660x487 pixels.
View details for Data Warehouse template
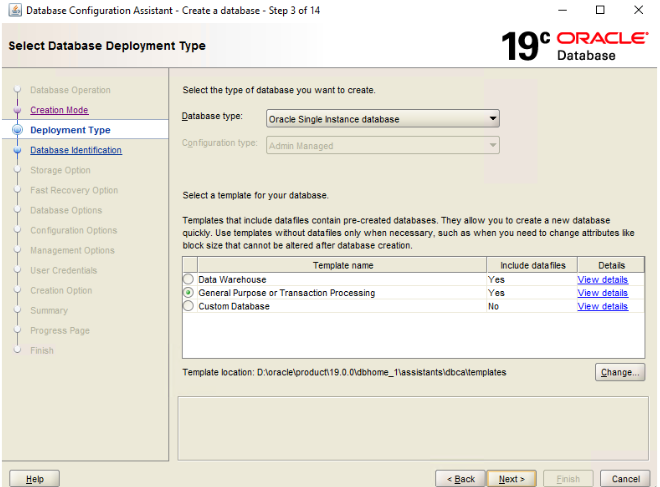coord(602,280)
